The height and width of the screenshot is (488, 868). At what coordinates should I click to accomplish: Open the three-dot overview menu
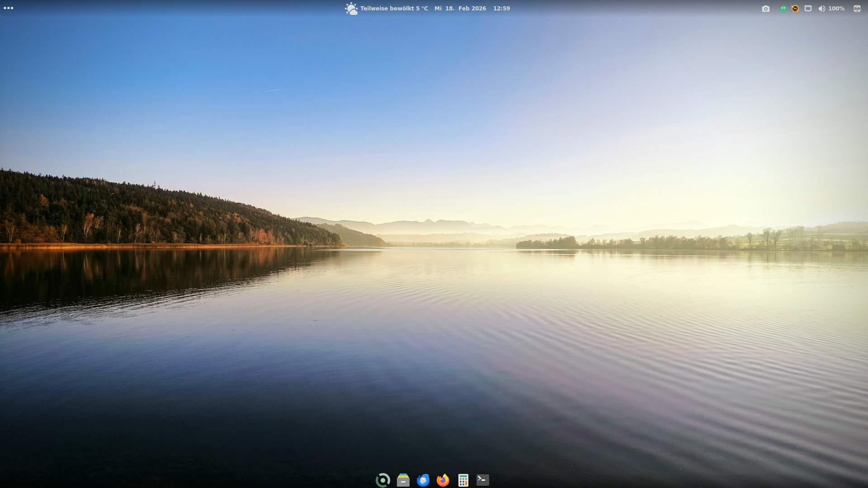pos(8,8)
